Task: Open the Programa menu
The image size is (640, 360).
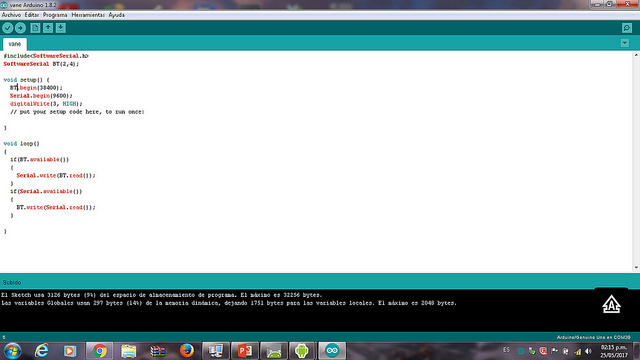Action: click(55, 15)
